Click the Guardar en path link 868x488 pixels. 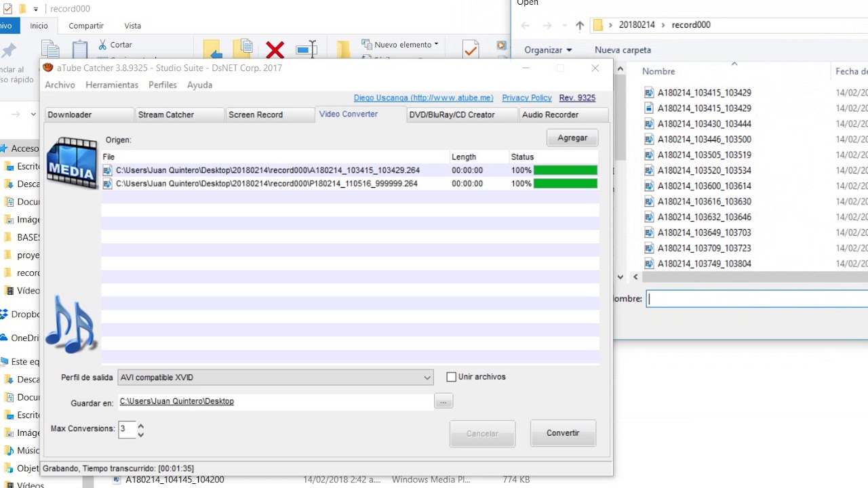[x=177, y=401]
